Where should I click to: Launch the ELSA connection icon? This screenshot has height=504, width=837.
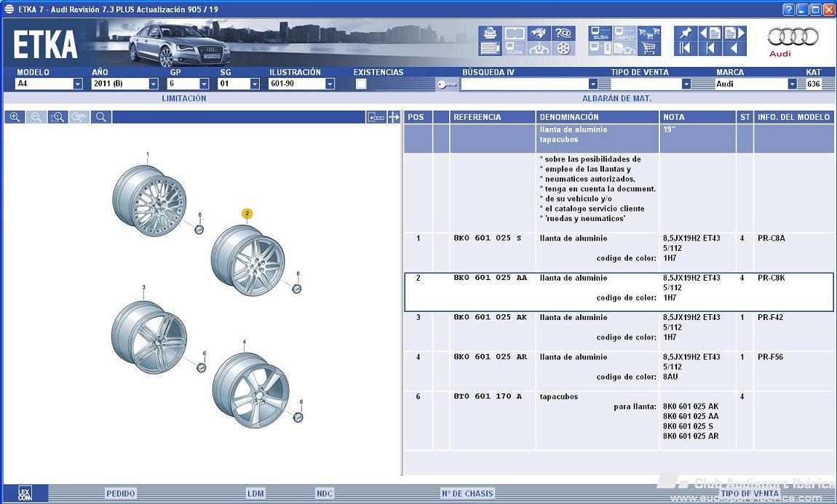[600, 33]
